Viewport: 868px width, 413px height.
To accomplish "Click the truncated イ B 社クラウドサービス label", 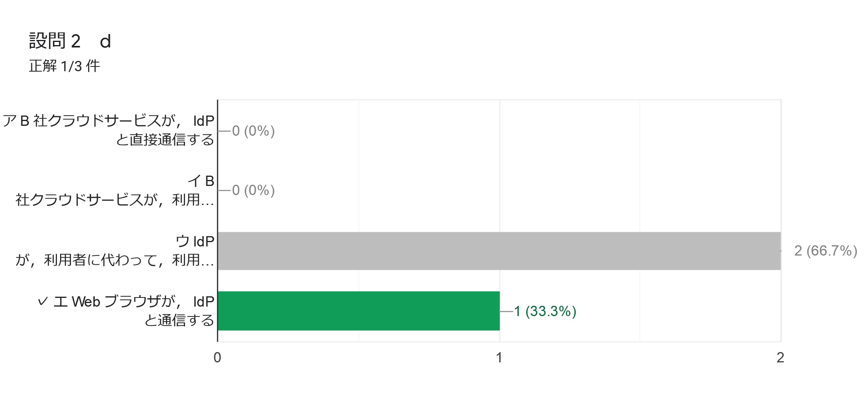I will 115,190.
